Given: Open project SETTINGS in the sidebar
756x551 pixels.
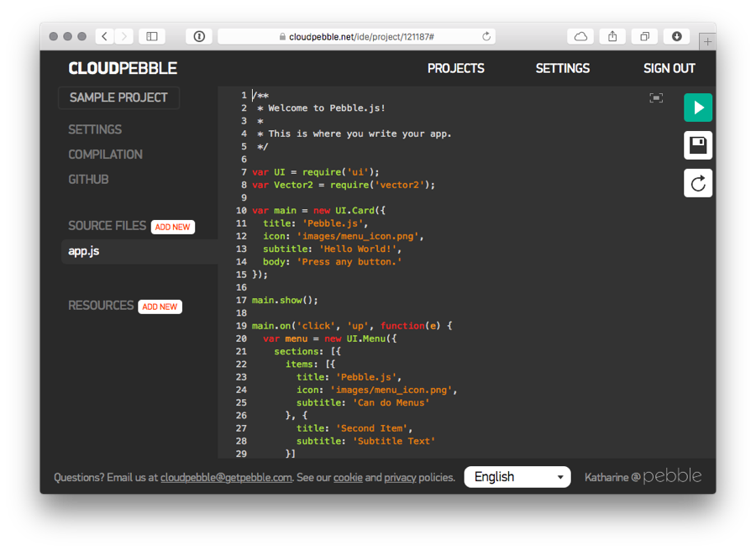Looking at the screenshot, I should tap(95, 129).
